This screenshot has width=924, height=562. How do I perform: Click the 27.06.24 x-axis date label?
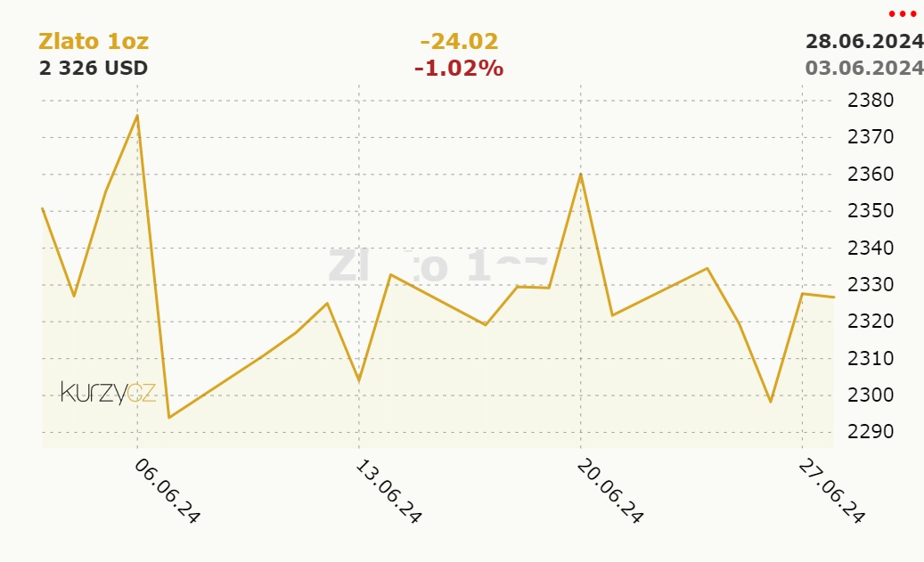coord(831,491)
